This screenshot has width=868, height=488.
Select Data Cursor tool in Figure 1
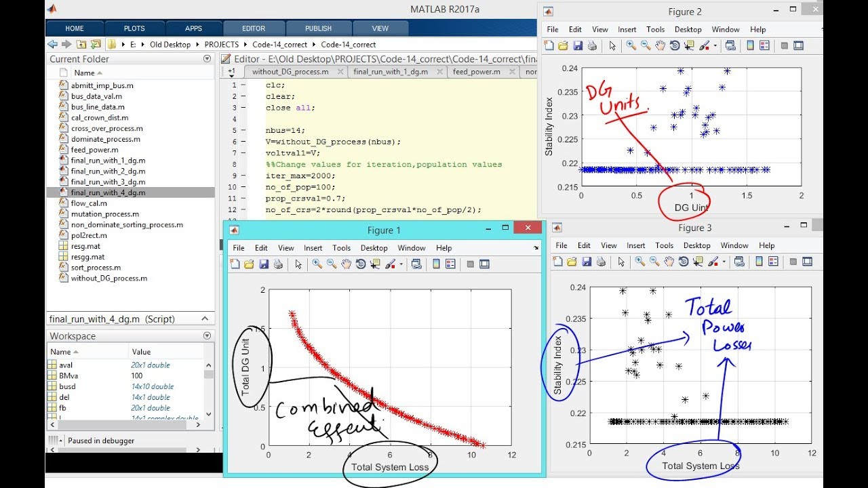(375, 264)
